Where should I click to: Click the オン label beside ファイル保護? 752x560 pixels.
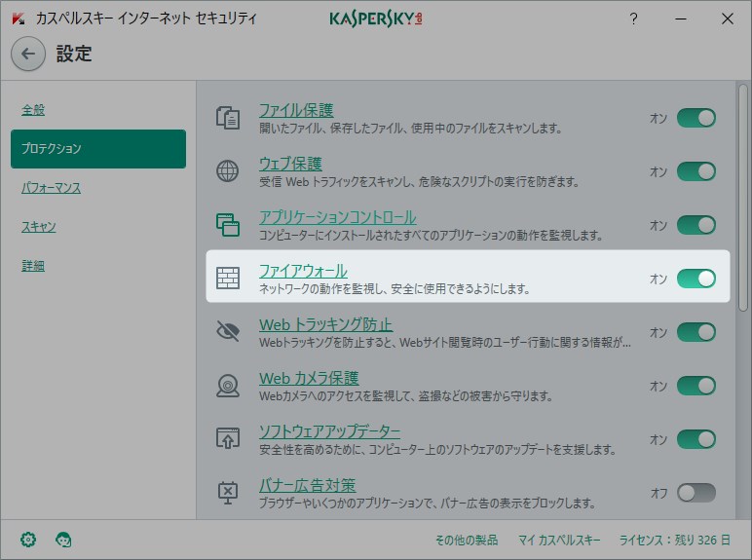point(658,118)
